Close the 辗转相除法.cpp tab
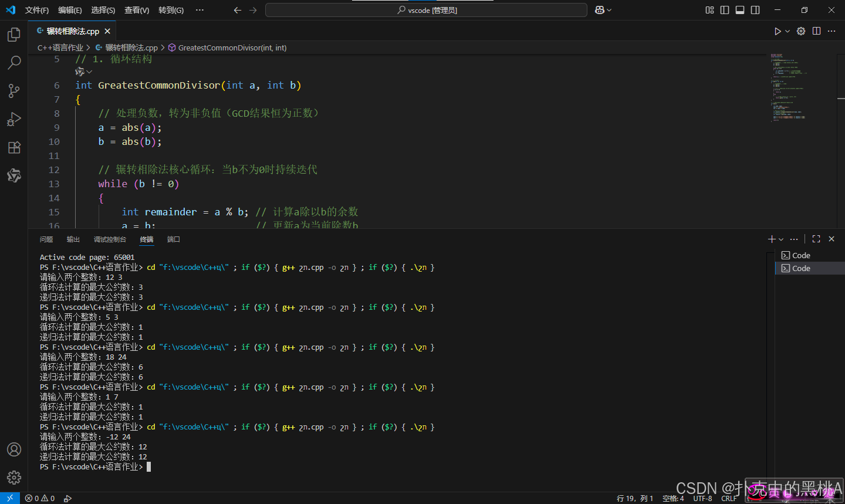This screenshot has height=504, width=845. tap(107, 31)
